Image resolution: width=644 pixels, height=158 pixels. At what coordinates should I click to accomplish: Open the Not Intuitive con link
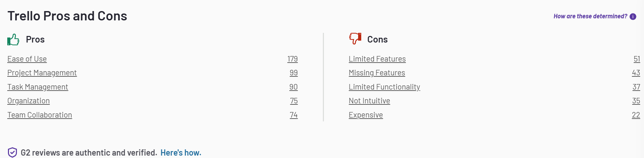[370, 101]
